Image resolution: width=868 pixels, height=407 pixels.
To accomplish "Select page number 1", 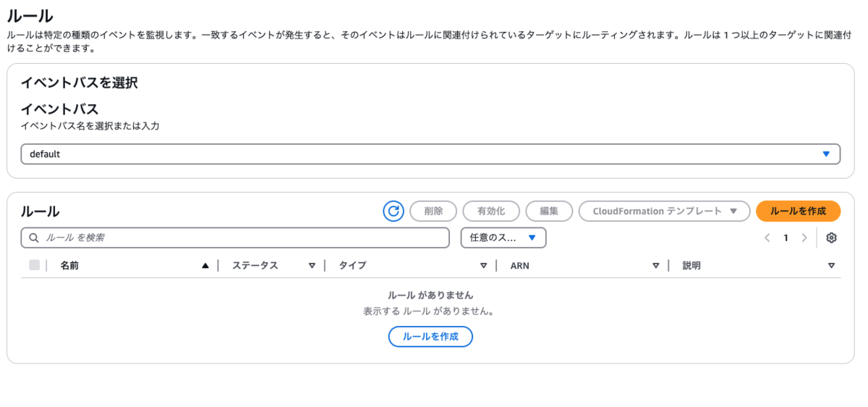I will pyautogui.click(x=786, y=238).
